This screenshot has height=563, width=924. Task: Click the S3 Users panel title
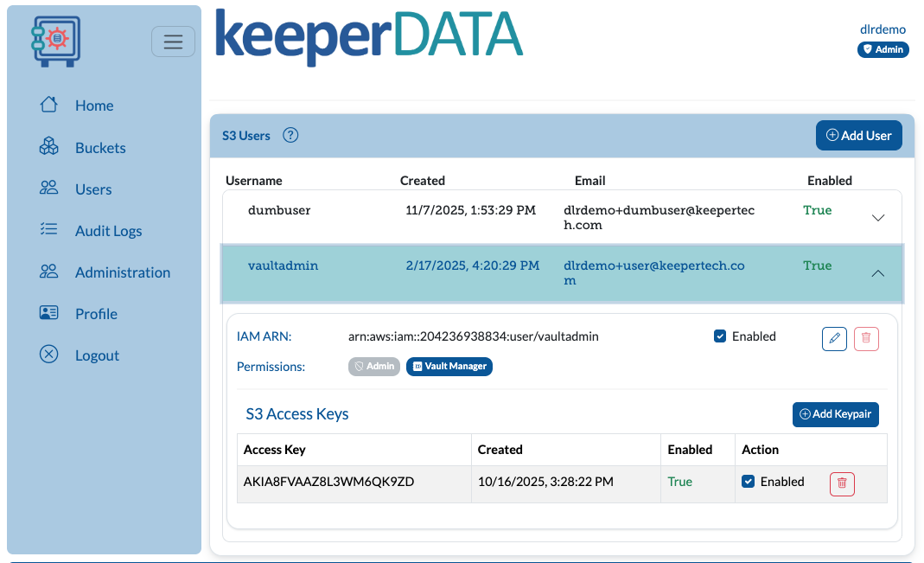point(246,136)
